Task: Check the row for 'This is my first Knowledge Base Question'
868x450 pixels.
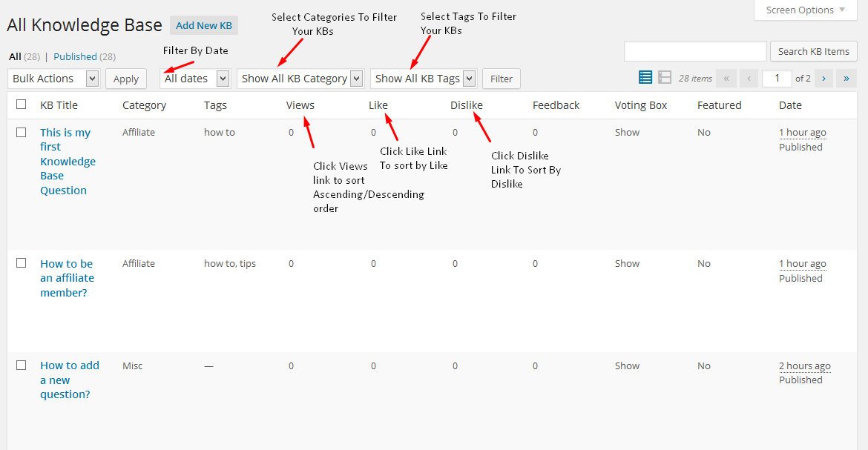Action: pyautogui.click(x=21, y=132)
